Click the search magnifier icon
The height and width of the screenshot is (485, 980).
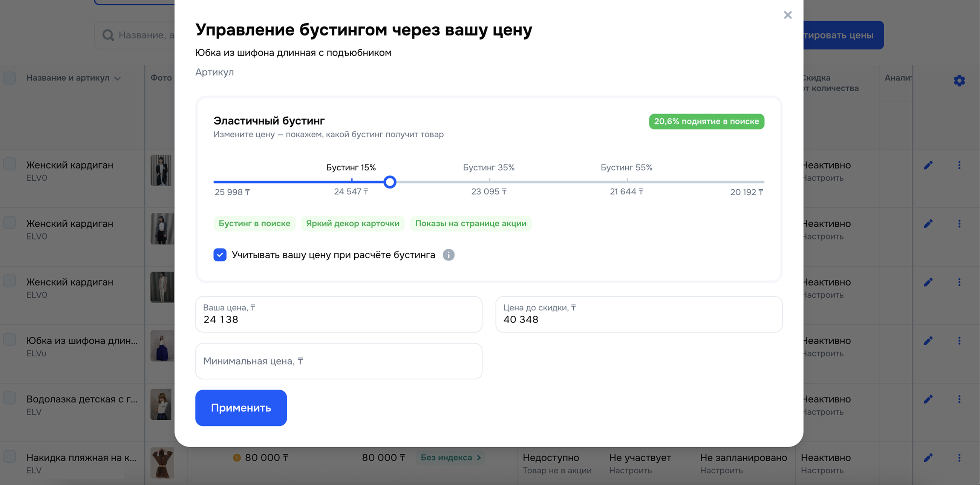[108, 35]
